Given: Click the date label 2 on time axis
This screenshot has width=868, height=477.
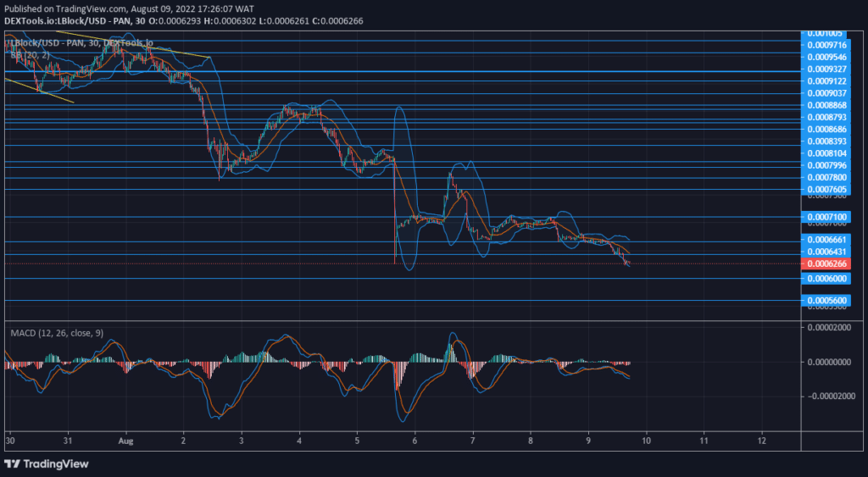Looking at the screenshot, I should 183,441.
